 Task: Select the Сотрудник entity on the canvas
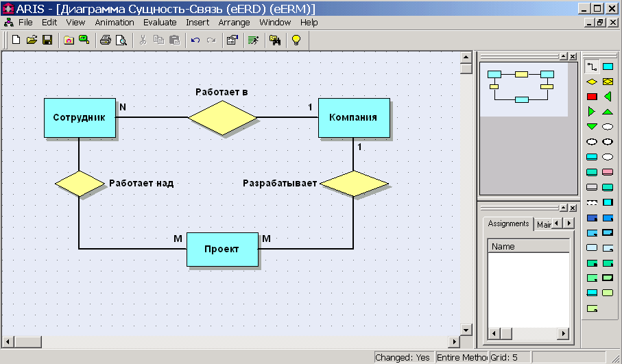(x=80, y=117)
